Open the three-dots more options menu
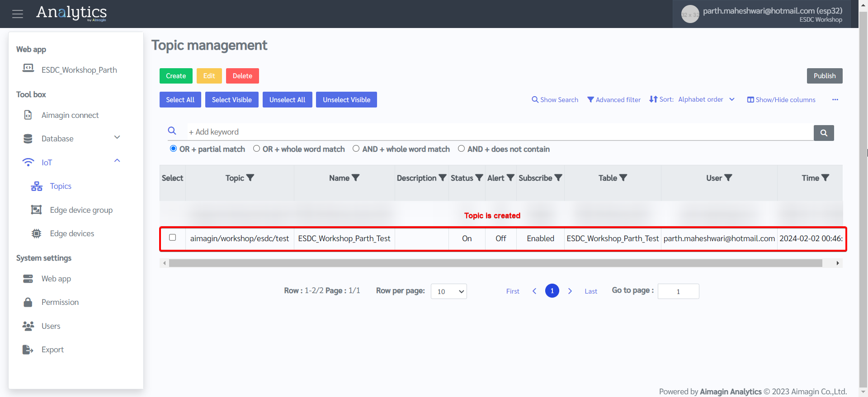This screenshot has width=868, height=397. [x=835, y=99]
